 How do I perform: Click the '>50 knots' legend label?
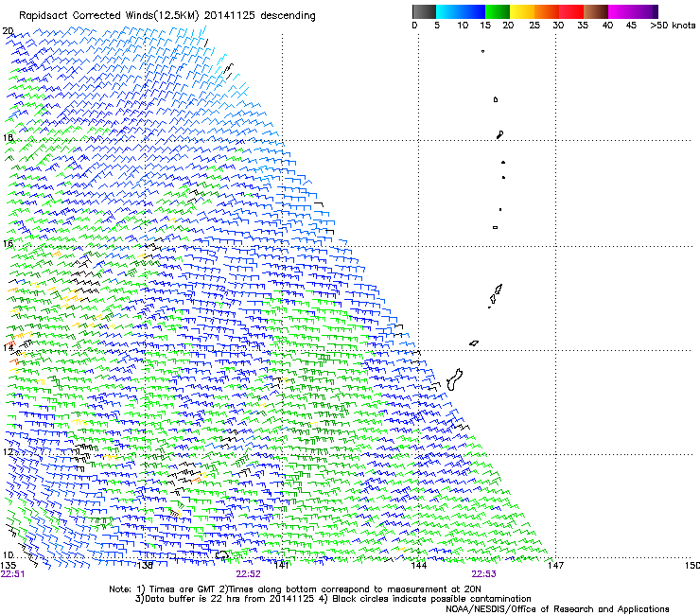[x=673, y=26]
